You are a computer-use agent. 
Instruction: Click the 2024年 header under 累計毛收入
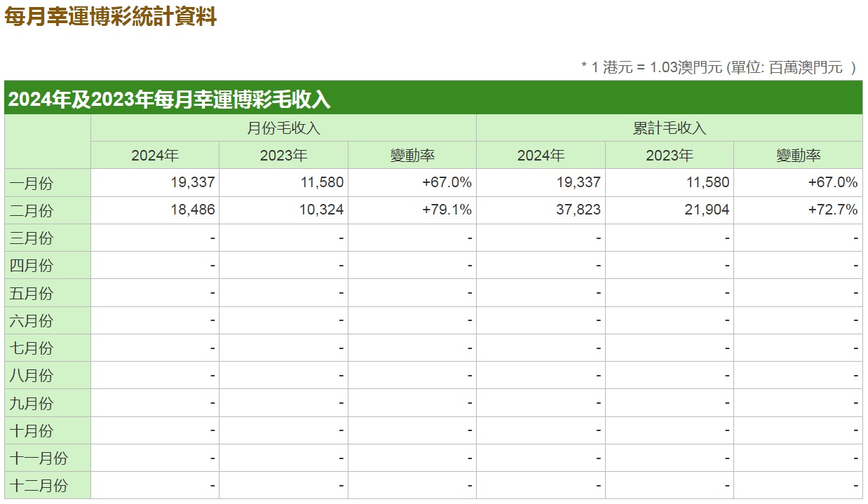point(541,156)
